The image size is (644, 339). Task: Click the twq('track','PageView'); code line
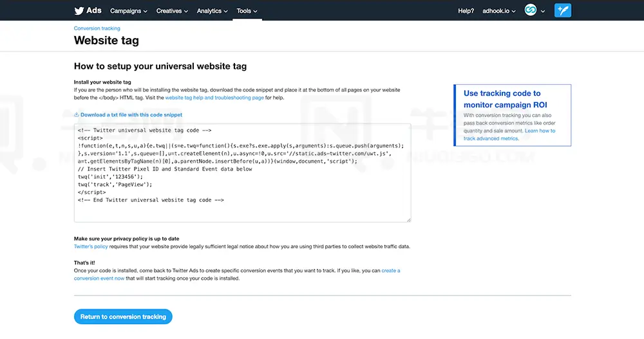pos(115,185)
